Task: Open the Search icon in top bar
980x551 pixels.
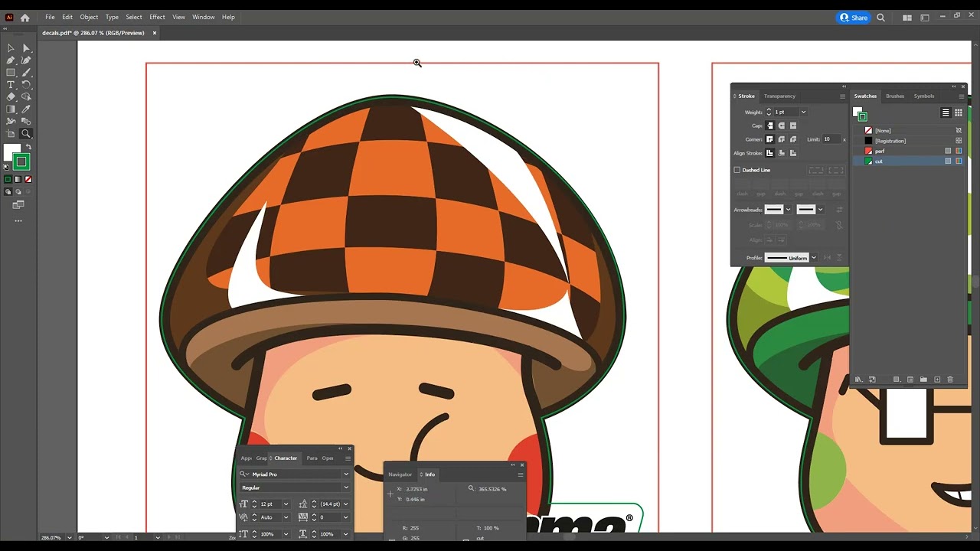Action: (880, 18)
